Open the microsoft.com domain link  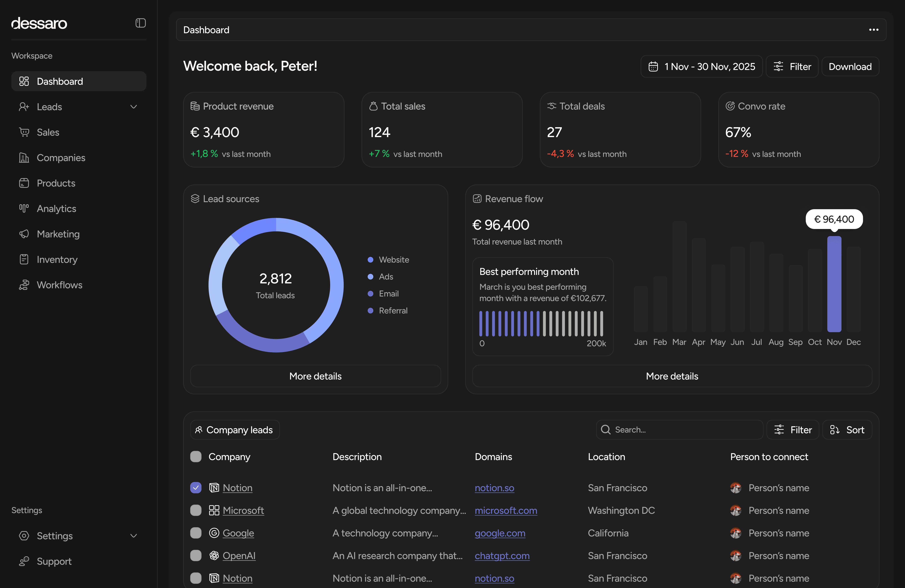(506, 510)
